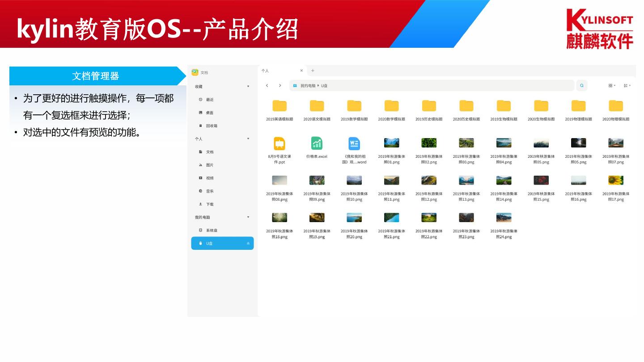The image size is (644, 362).
Task: Collapse the 个人 (personal) section
Action: coord(249,139)
